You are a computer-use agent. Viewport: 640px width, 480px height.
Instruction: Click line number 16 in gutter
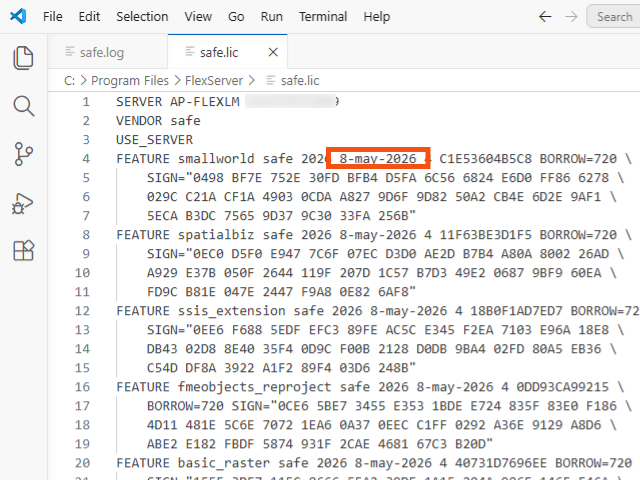(82, 387)
